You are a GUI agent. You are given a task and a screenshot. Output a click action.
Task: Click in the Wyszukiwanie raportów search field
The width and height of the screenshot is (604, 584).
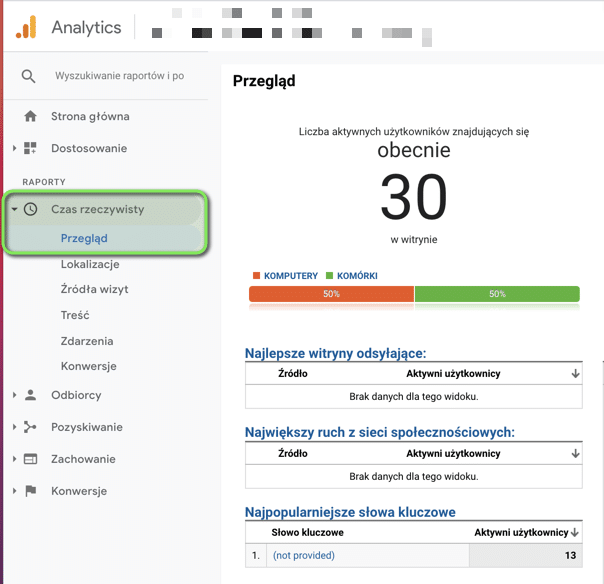(x=119, y=76)
